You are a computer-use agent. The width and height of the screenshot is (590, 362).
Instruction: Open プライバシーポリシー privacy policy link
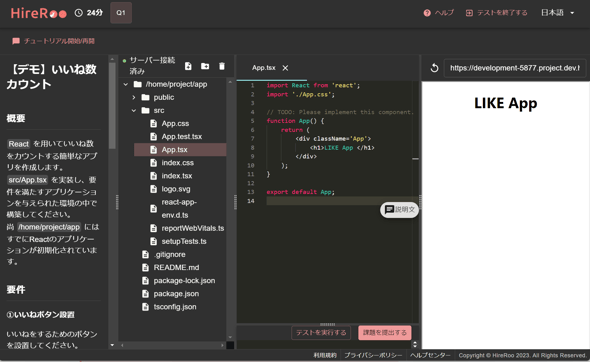(x=373, y=355)
